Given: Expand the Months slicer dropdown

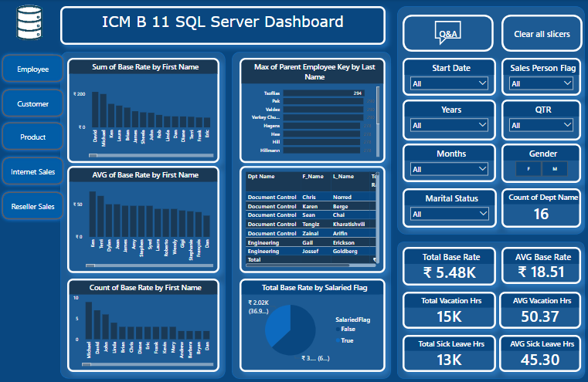Looking at the screenshot, I should (x=449, y=169).
